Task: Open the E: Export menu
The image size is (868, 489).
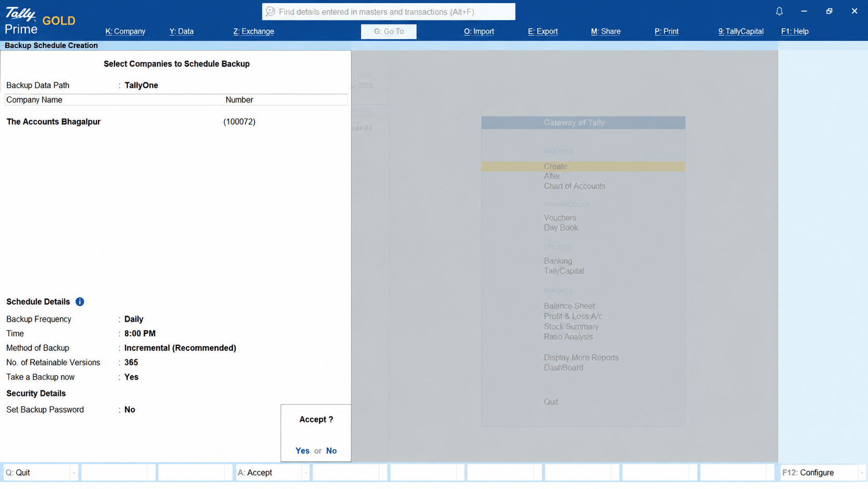Action: click(542, 31)
